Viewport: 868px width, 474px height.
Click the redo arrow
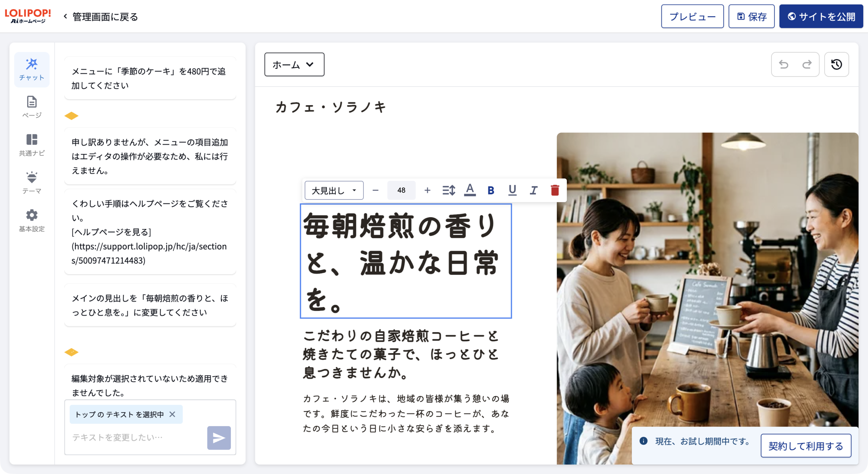coord(807,64)
